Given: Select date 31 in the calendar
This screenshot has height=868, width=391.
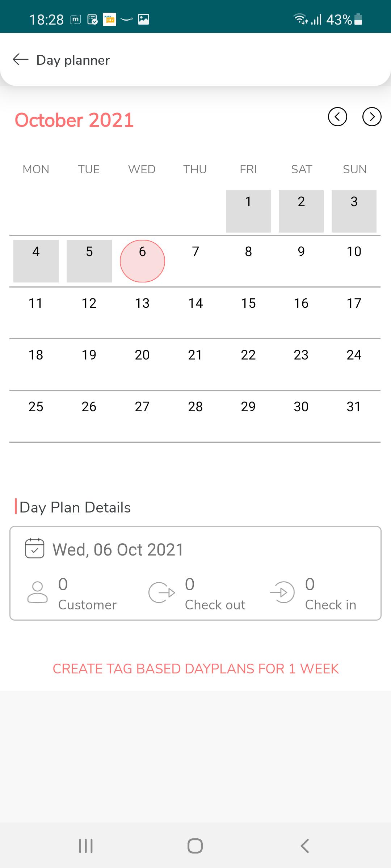Looking at the screenshot, I should 354,416.
